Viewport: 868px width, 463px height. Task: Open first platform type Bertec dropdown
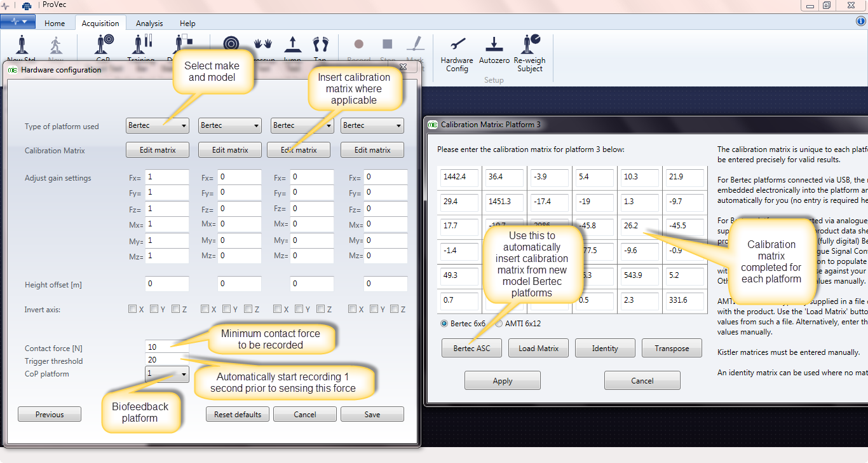pyautogui.click(x=158, y=125)
